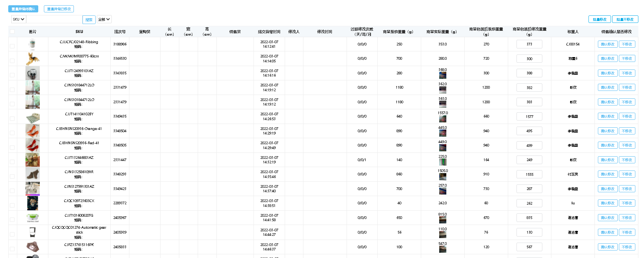Click the packaged weight field showing 1577
This screenshot has height=258, width=644.
[529, 116]
